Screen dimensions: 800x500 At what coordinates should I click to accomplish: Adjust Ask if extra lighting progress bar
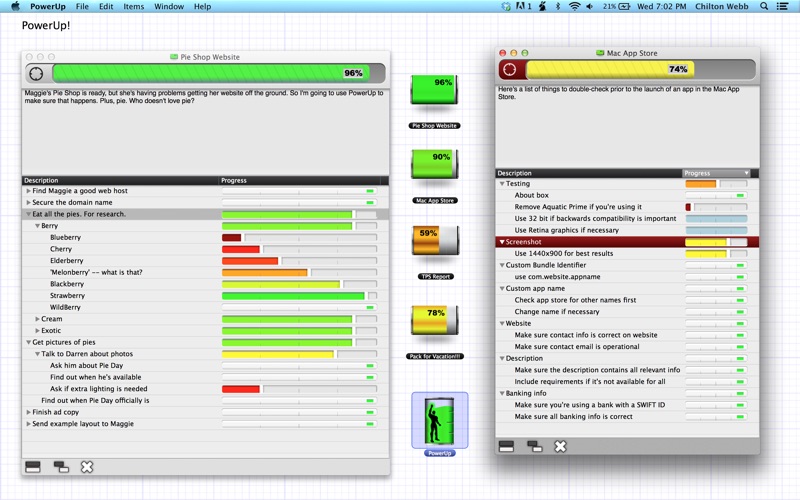point(299,389)
